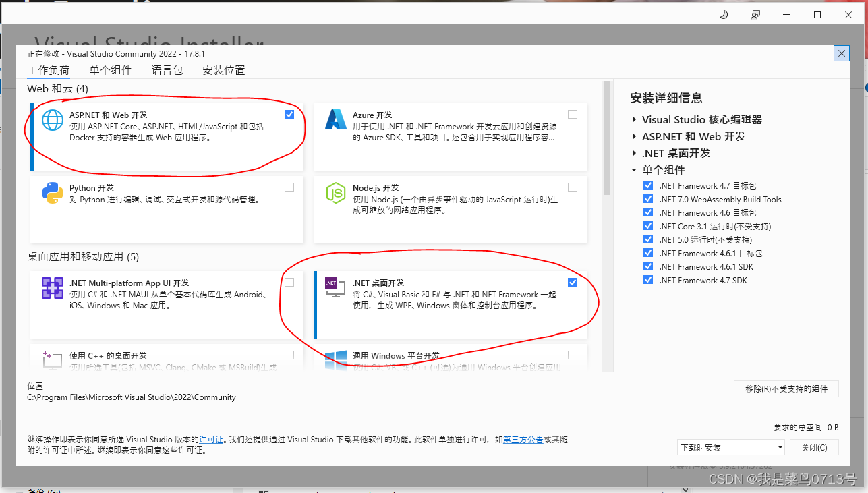
Task: Toggle dark mode moon icon in title bar
Action: coord(724,15)
